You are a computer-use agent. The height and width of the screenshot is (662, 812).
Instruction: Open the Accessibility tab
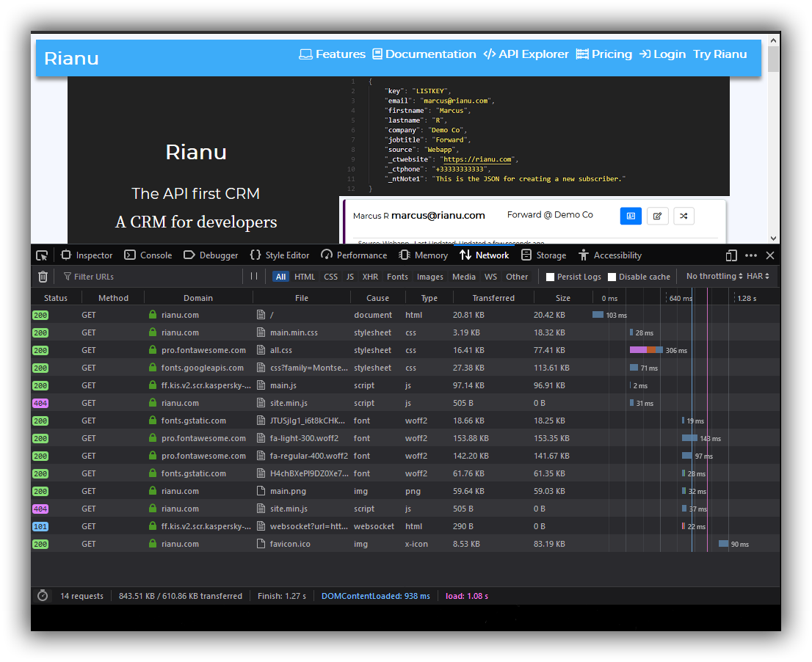610,255
